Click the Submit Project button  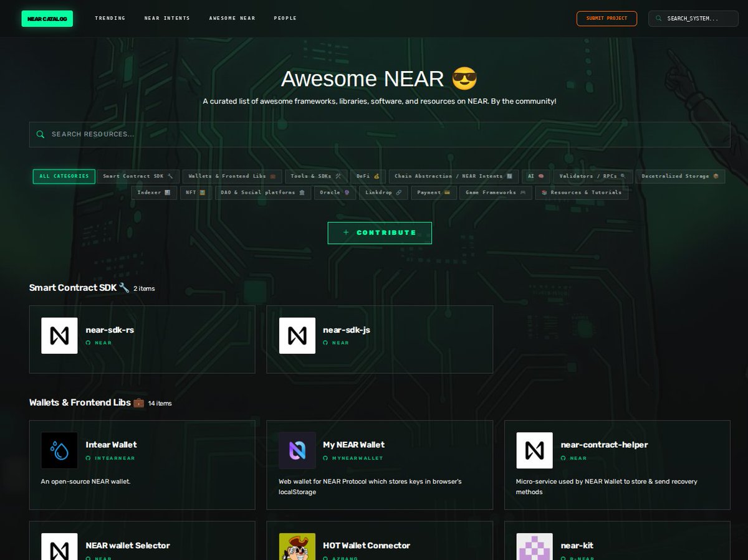click(607, 18)
